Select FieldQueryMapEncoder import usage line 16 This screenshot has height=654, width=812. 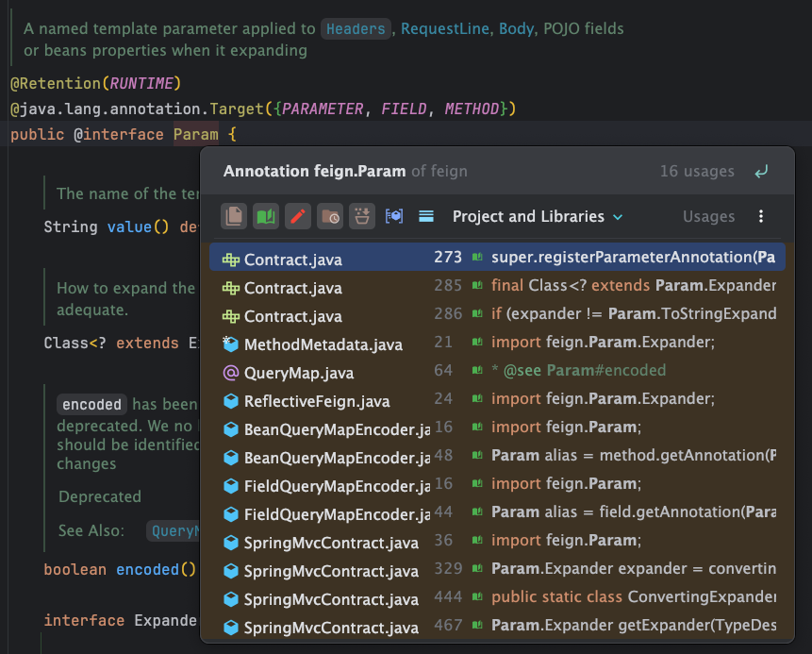(497, 484)
